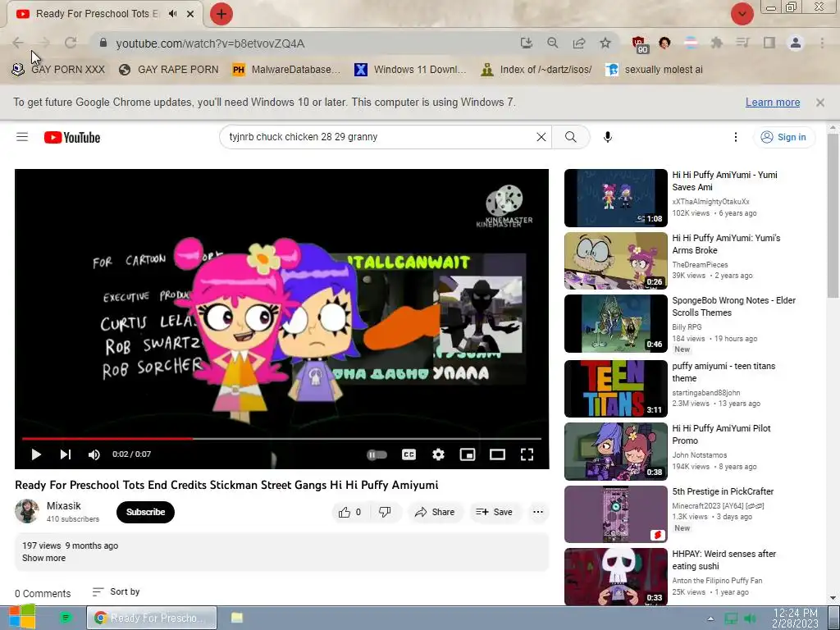Show hidden system tray icons arrow
The image size is (840, 630).
pyautogui.click(x=710, y=619)
